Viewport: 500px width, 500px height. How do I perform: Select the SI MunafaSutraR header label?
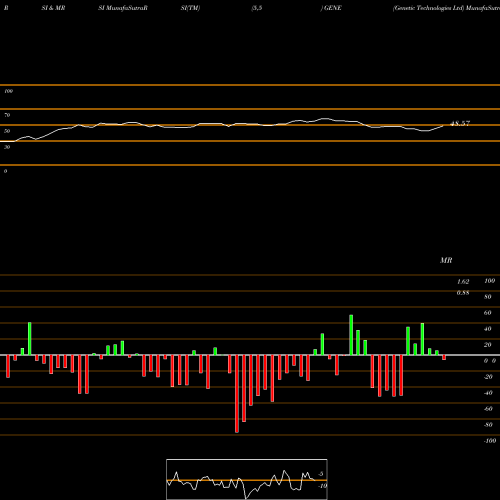coord(123,8)
